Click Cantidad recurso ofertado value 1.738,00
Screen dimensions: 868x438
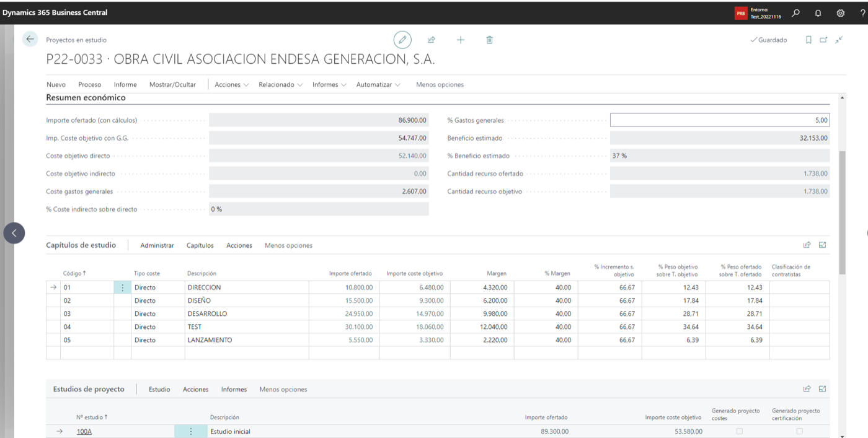720,174
